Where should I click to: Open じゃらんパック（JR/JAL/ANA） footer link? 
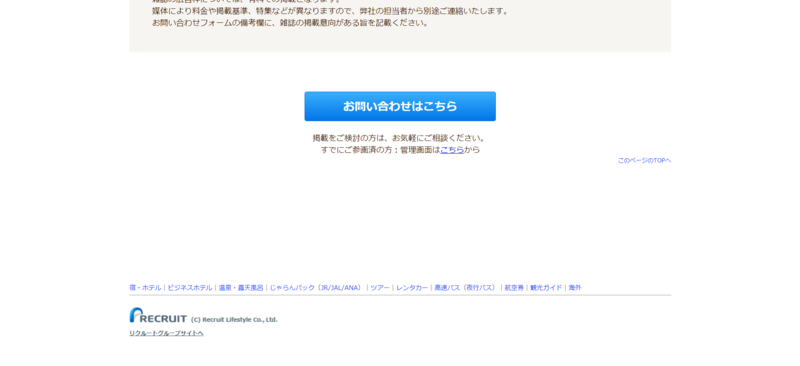pyautogui.click(x=317, y=288)
